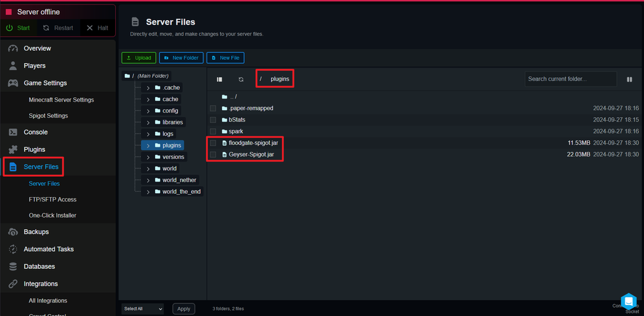Open Minecraft Server Settings submenu item
This screenshot has height=316, width=644.
[61, 100]
